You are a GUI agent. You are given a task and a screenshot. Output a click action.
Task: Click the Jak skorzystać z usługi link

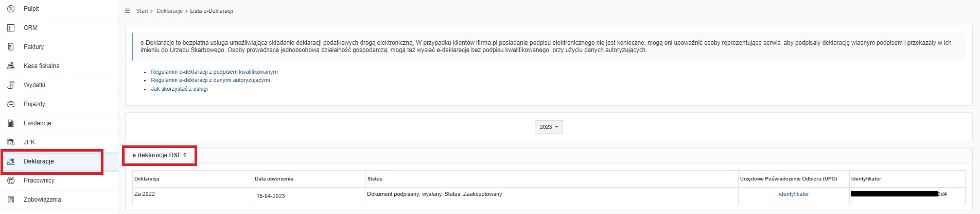(180, 89)
